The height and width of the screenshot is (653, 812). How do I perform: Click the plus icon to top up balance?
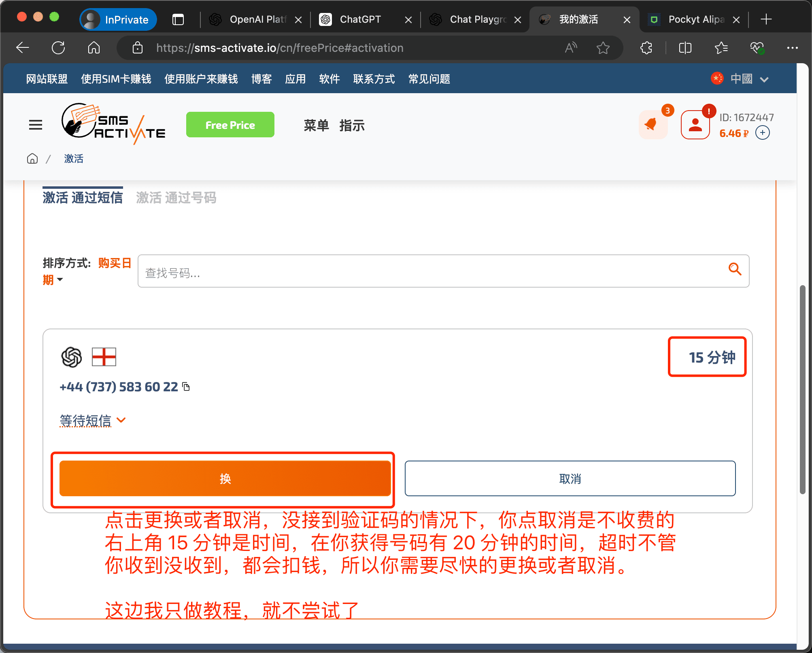[763, 133]
